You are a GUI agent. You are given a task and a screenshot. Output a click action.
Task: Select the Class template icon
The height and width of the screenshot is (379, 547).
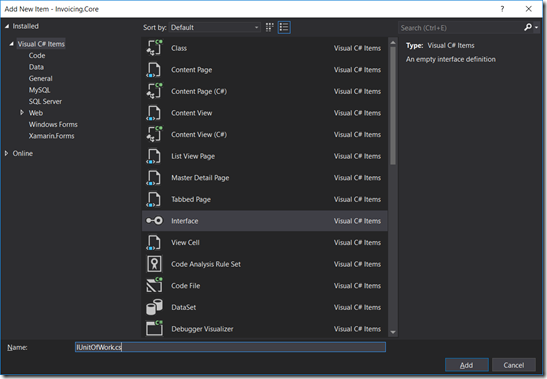point(154,48)
